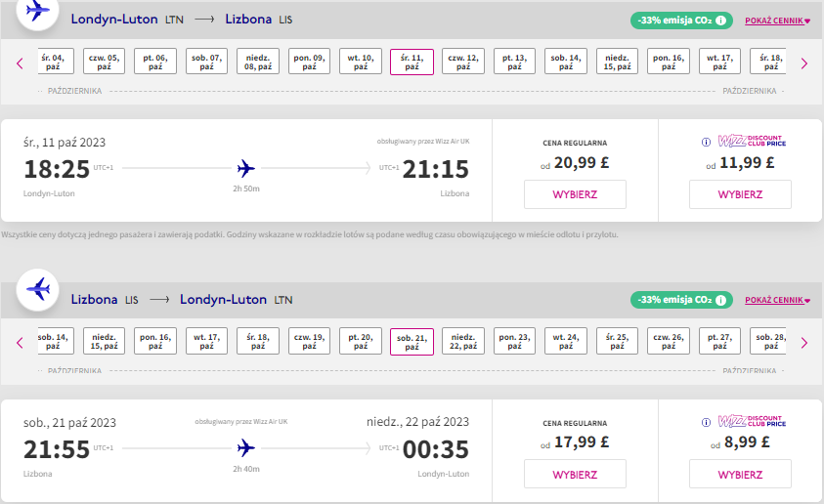824x504 pixels.
Task: Select outbound date czw. 12, paź
Action: pos(463,62)
